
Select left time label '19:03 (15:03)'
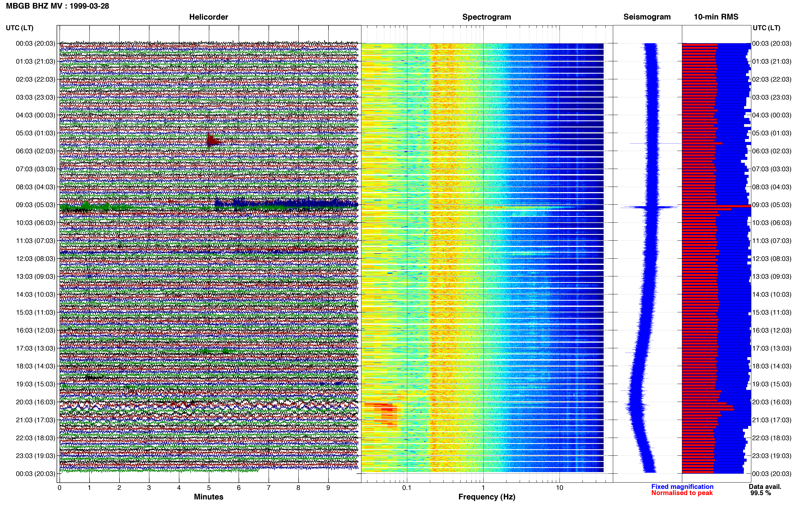click(35, 384)
